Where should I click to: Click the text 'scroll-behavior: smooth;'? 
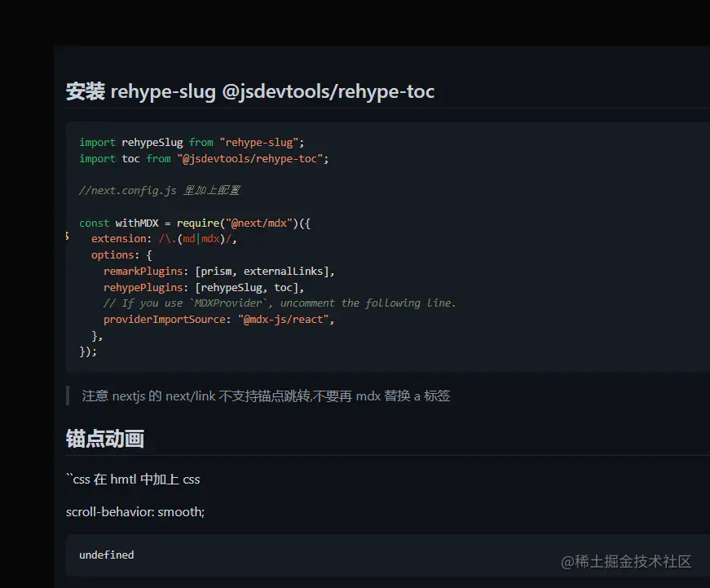tap(135, 512)
